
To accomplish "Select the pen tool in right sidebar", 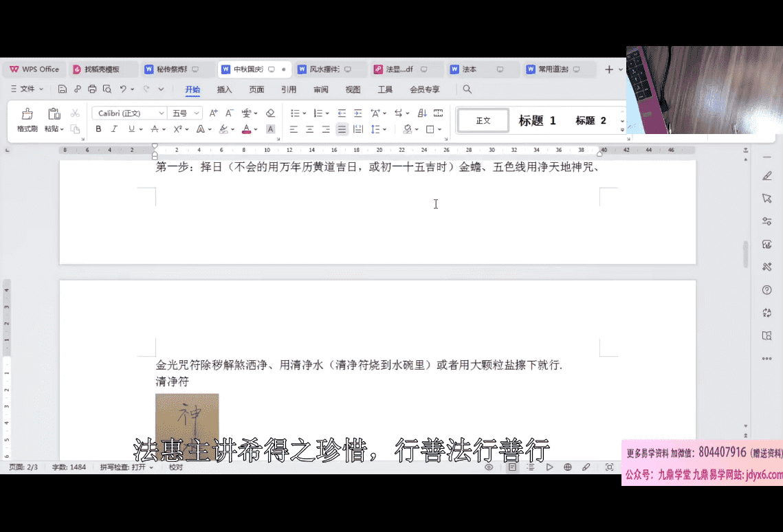I will 767,176.
